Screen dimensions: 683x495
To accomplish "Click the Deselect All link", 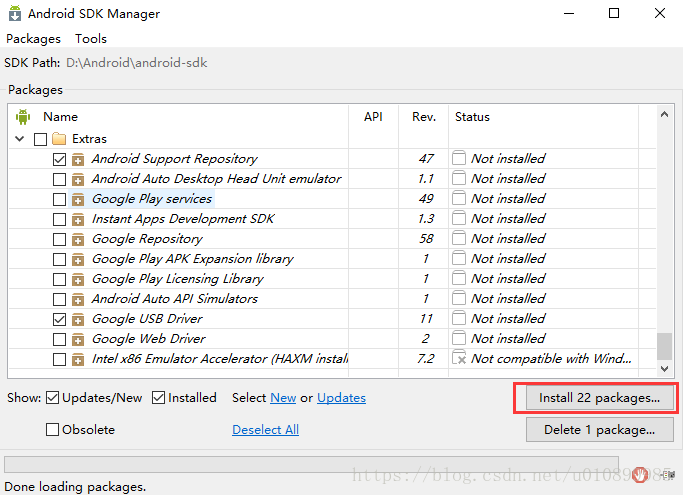I will 265,430.
